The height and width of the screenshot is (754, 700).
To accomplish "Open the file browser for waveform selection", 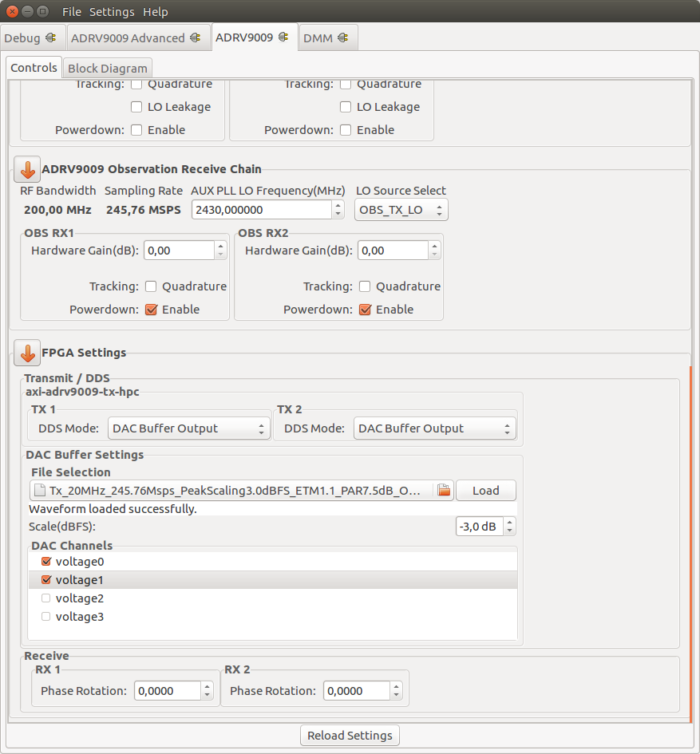I will [444, 490].
